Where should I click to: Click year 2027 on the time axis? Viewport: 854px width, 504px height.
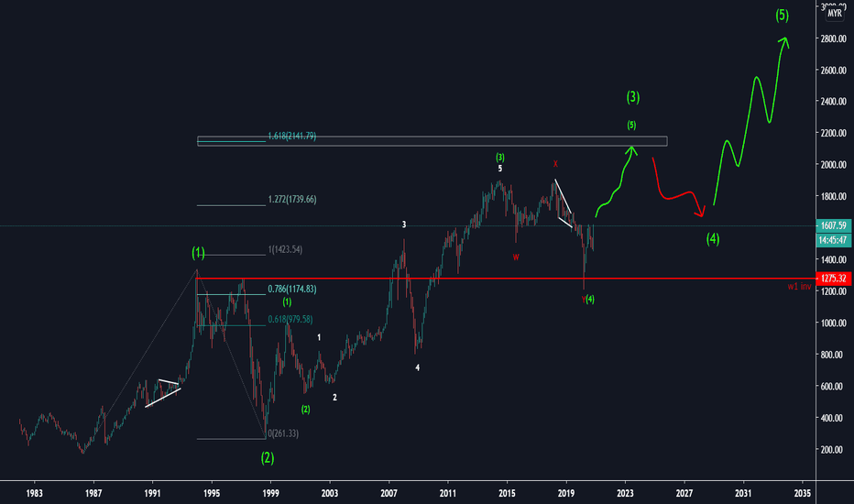click(684, 493)
